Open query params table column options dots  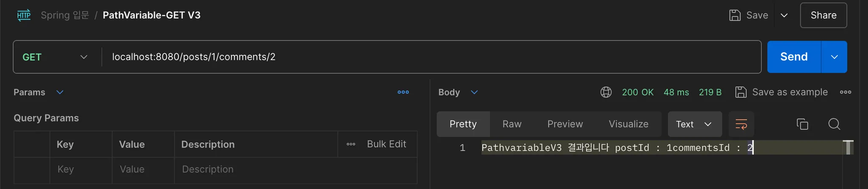(351, 144)
